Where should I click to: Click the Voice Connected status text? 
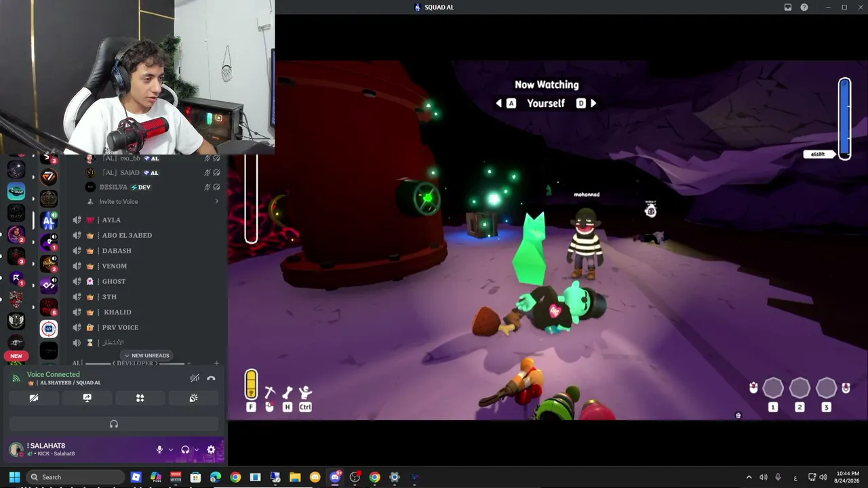(x=53, y=374)
